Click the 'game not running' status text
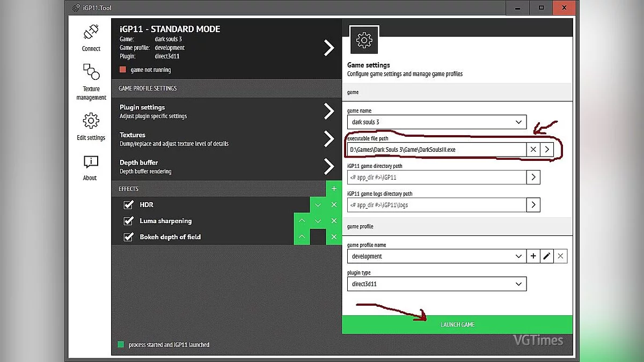The image size is (644, 362). (x=151, y=70)
